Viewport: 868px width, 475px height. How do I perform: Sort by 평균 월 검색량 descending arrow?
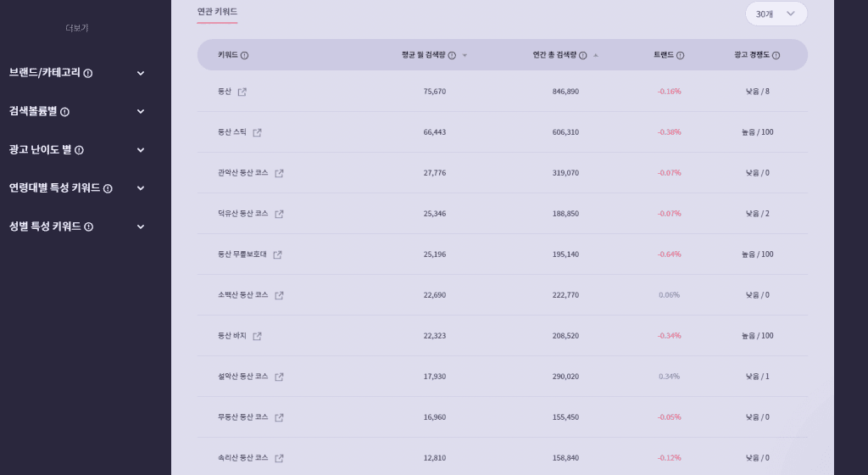point(465,55)
